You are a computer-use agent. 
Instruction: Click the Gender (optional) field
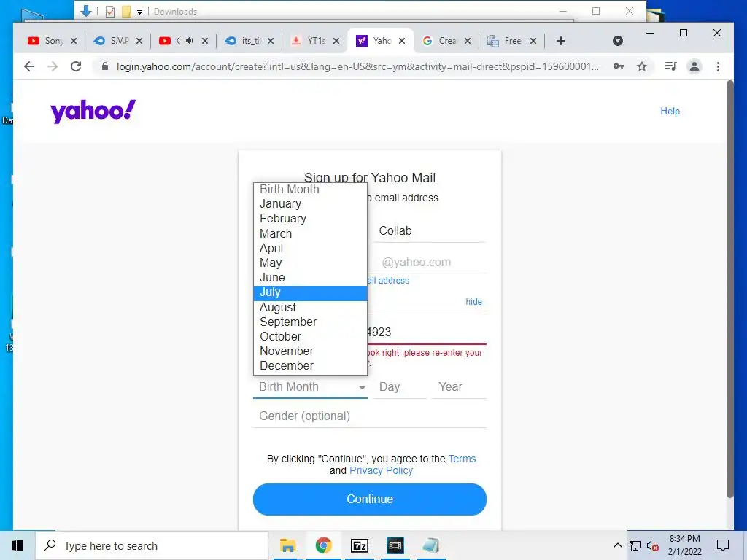pos(370,416)
